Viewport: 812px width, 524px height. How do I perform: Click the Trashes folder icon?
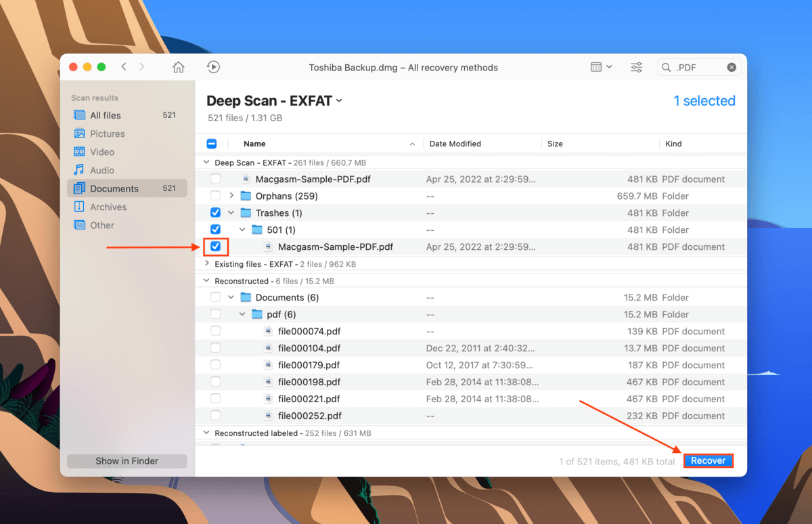coord(246,213)
